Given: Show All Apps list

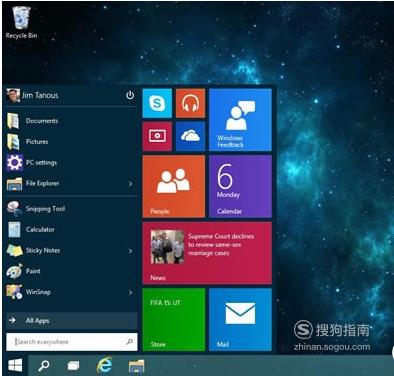Looking at the screenshot, I should 72,321.
